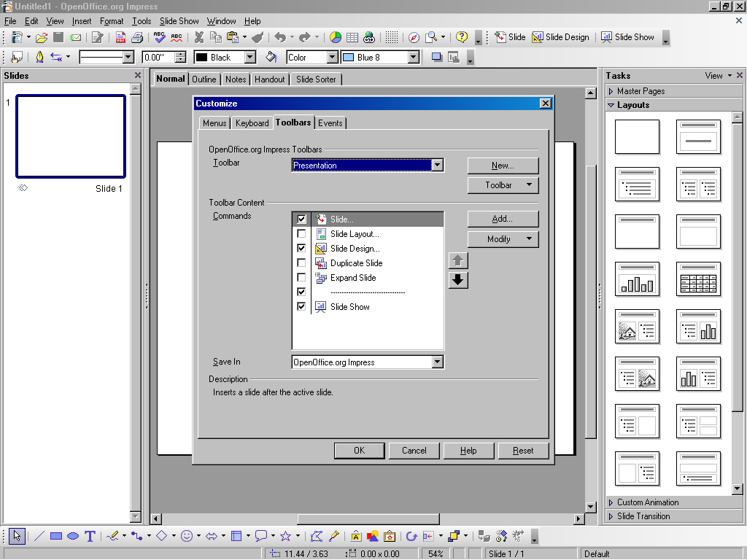The height and width of the screenshot is (560, 747).
Task: Toggle the Shadow icon in line toolbar
Action: (x=436, y=57)
